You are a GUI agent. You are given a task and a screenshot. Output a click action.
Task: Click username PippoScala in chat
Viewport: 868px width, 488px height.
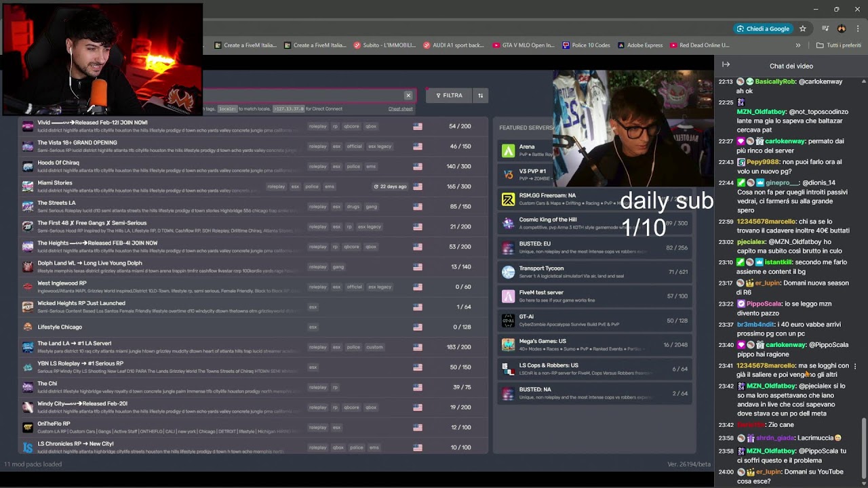pos(764,304)
